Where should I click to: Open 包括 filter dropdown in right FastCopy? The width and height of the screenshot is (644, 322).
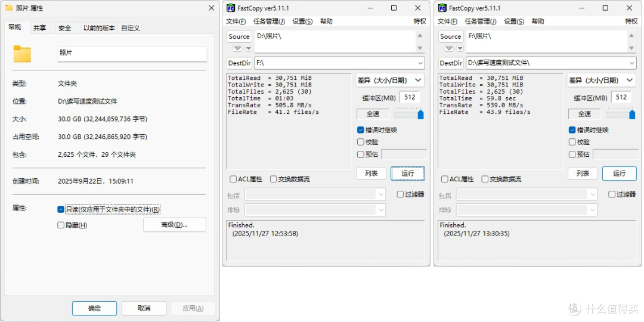(527, 194)
